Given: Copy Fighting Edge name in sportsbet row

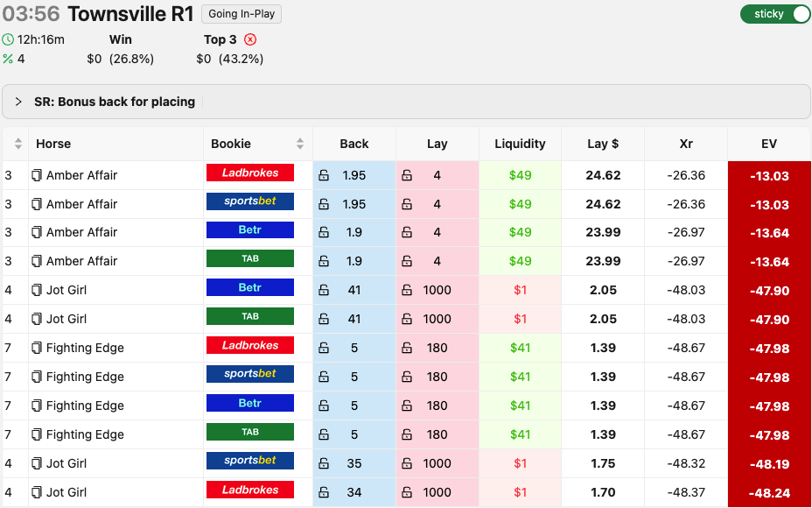Looking at the screenshot, I should (37, 377).
